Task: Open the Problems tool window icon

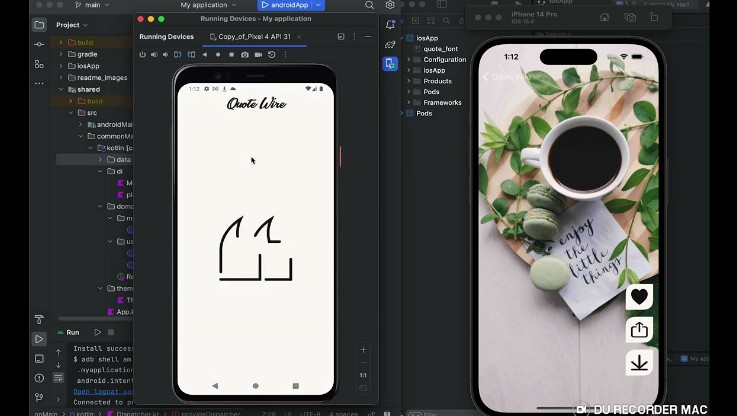Action: coord(39,378)
